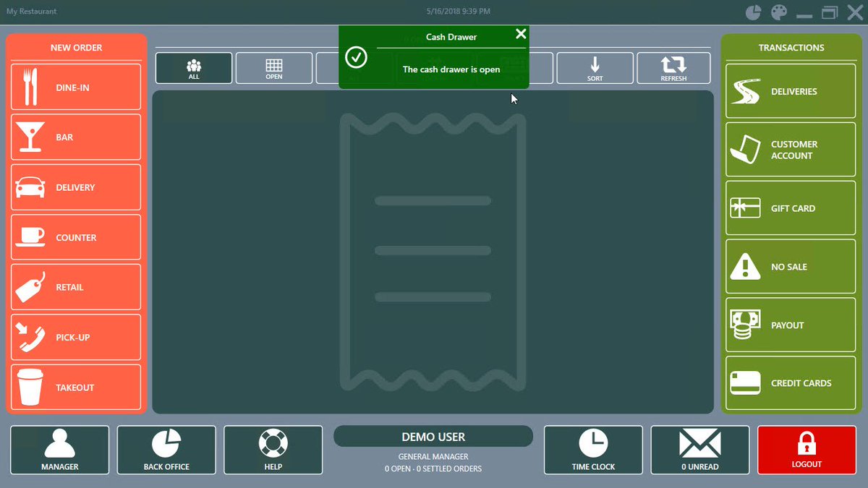Open a new Bar order
868x488 pixels.
[76, 137]
